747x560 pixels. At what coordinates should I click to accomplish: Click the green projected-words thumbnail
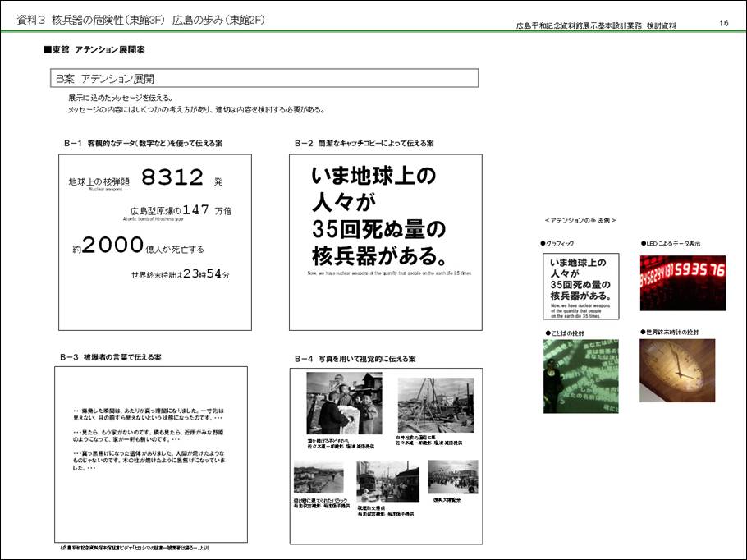point(580,376)
